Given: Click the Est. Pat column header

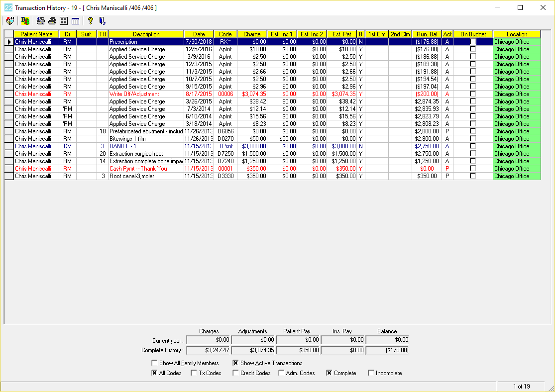Looking at the screenshot, I should click(x=341, y=34).
